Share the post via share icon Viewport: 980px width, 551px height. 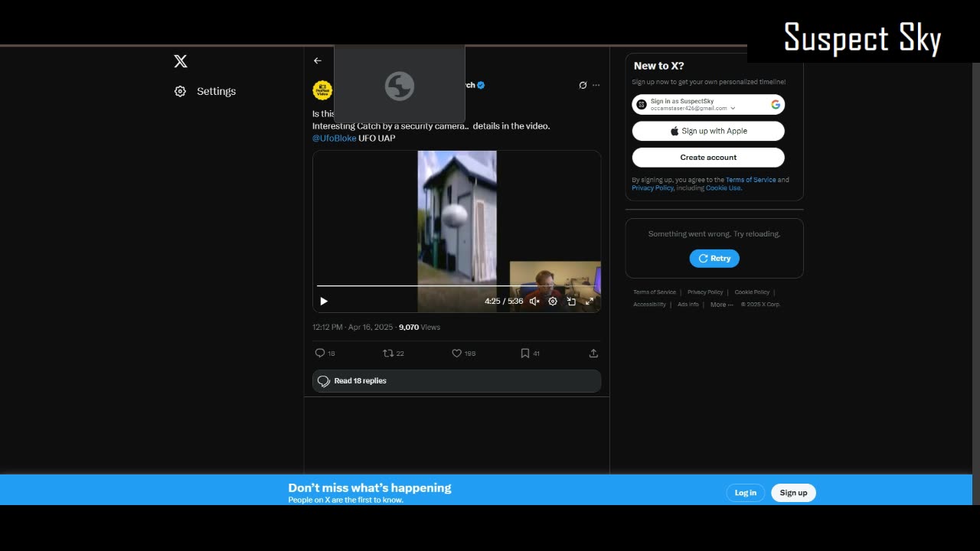click(593, 353)
